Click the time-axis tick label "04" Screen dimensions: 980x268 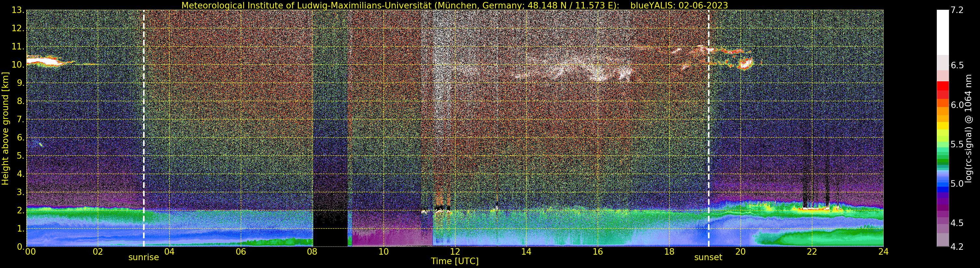(169, 252)
